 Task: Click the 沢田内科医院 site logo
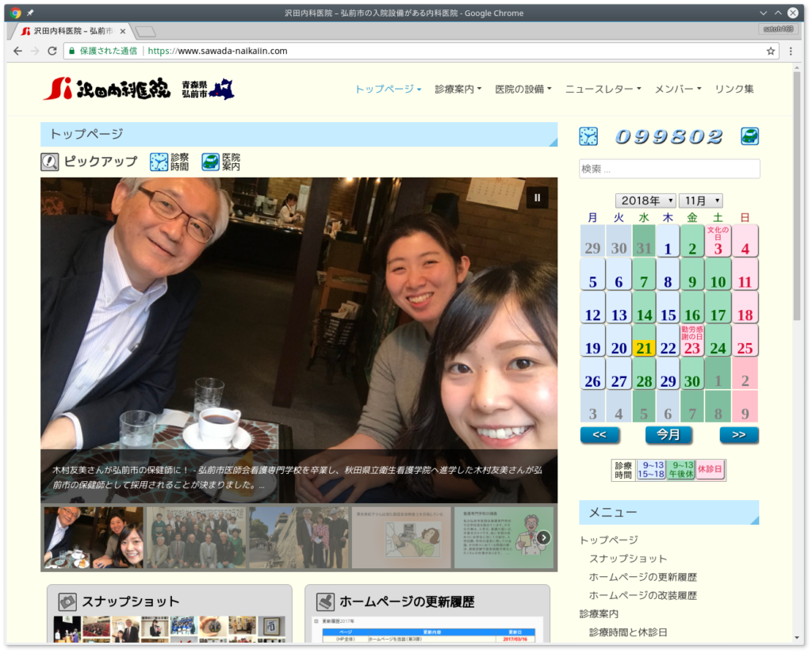107,89
